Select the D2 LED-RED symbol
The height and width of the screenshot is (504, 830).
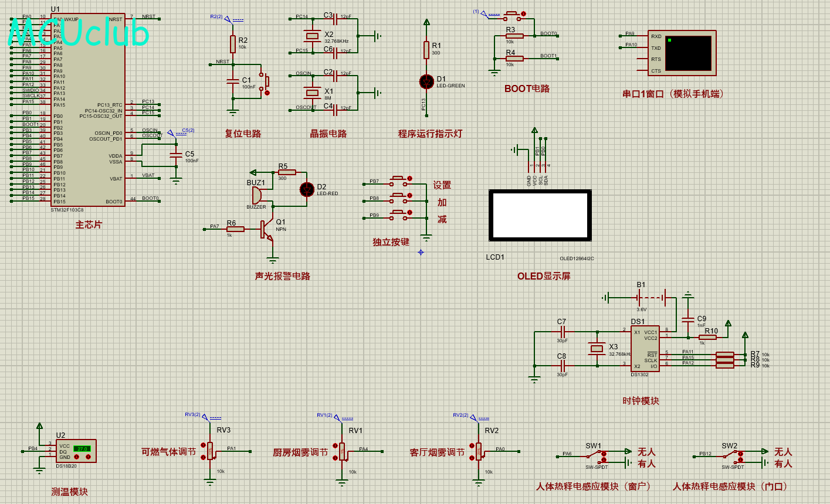coord(307,189)
